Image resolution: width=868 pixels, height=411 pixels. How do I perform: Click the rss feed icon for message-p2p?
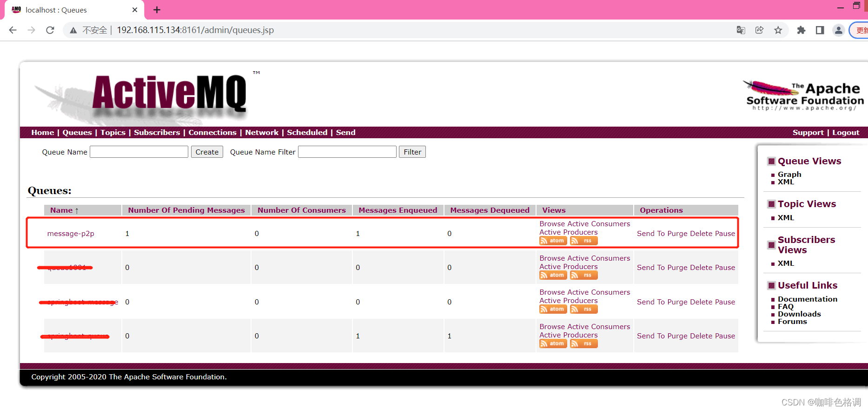583,241
